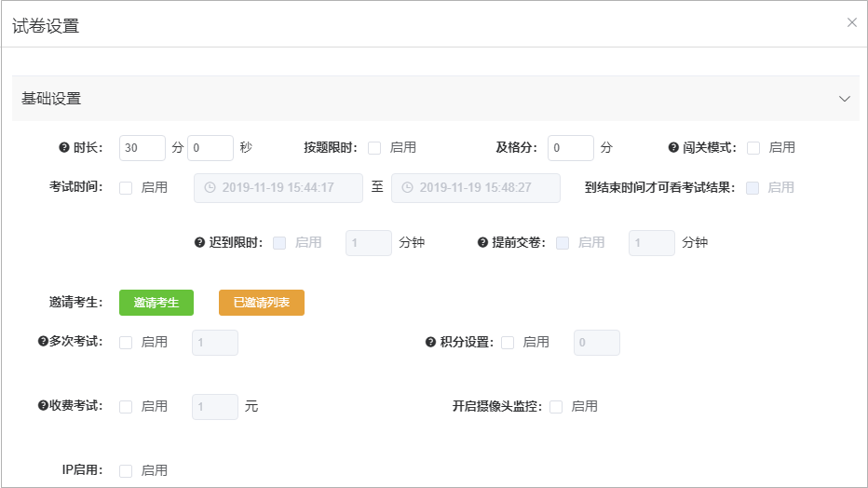The height and width of the screenshot is (488, 868).
Task: Click the help icon beside 闯关模式
Action: click(x=673, y=148)
